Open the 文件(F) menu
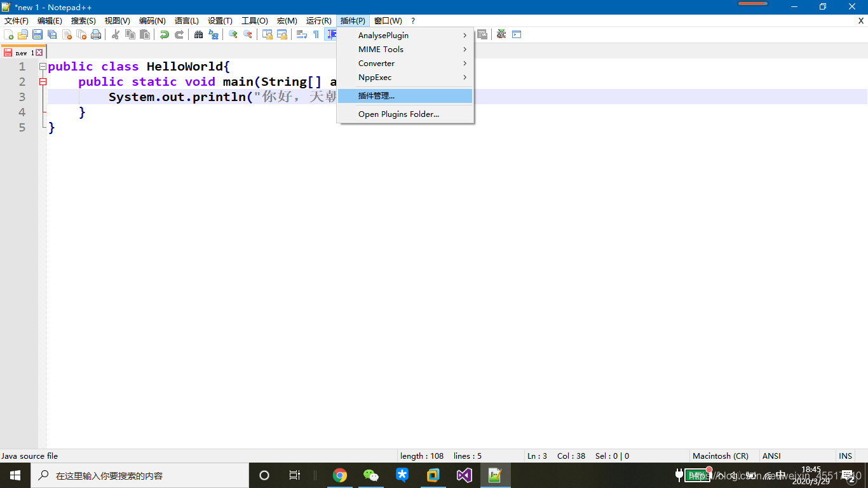The height and width of the screenshot is (488, 868). (x=17, y=21)
